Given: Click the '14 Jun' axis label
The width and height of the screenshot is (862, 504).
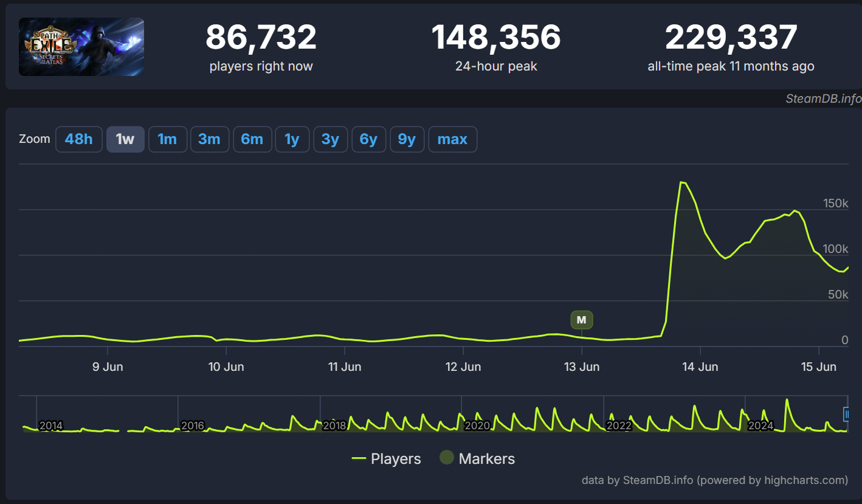Looking at the screenshot, I should [x=700, y=367].
